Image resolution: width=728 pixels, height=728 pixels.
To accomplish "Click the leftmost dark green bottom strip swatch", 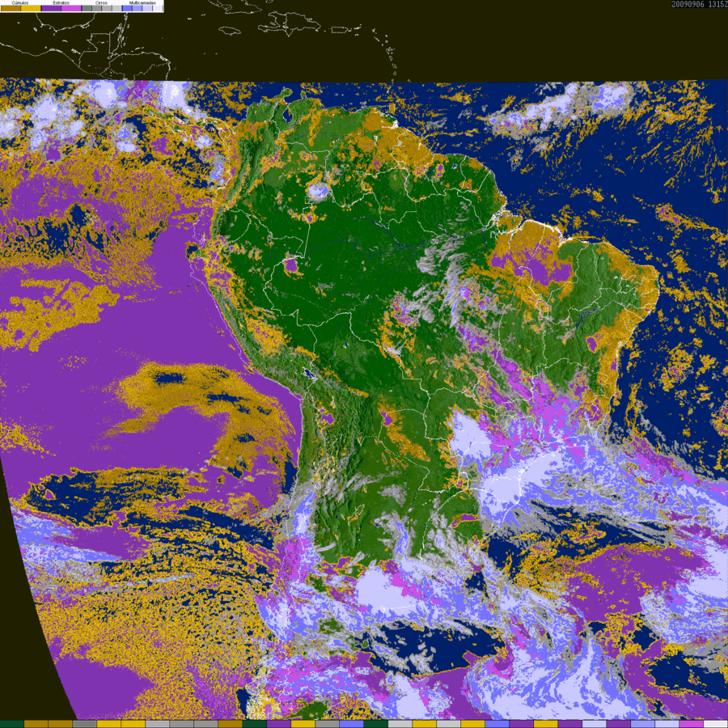I will point(11,724).
